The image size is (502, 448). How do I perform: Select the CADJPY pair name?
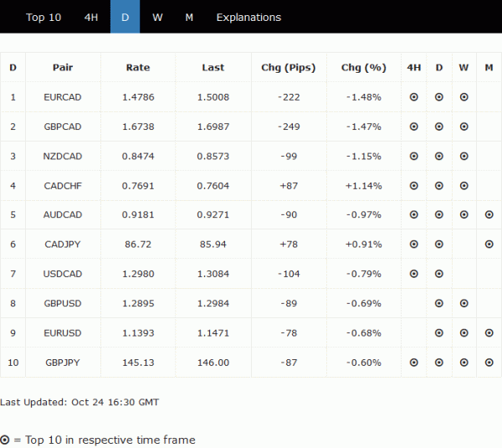(x=63, y=245)
